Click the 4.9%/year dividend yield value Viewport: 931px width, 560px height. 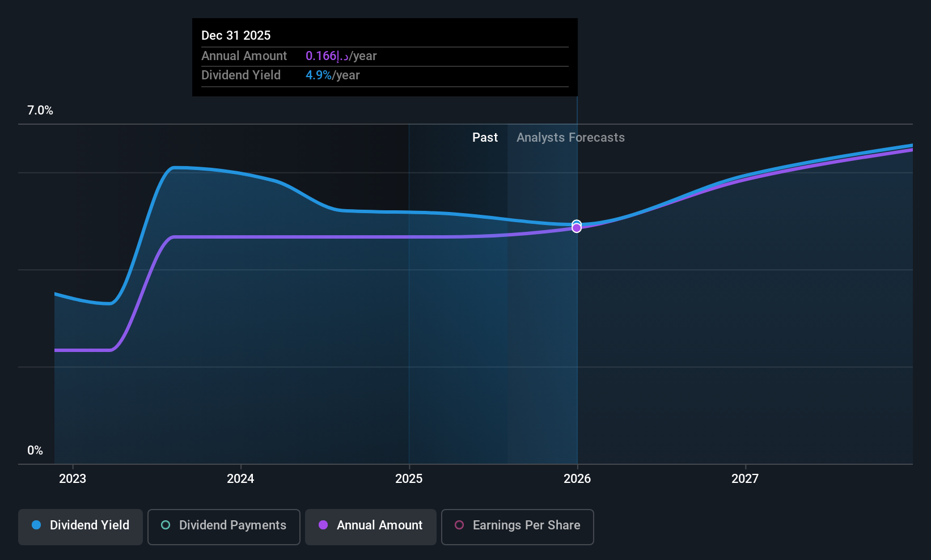(333, 75)
